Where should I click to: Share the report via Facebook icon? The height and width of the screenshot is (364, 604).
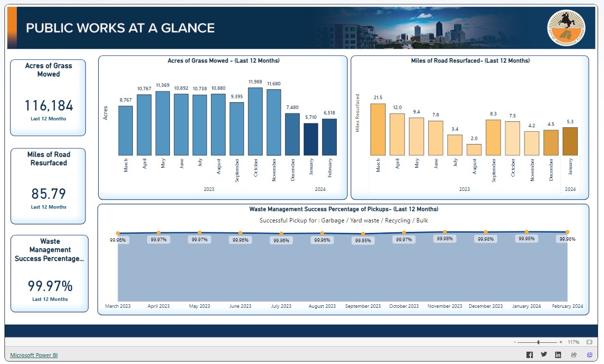[x=529, y=354]
